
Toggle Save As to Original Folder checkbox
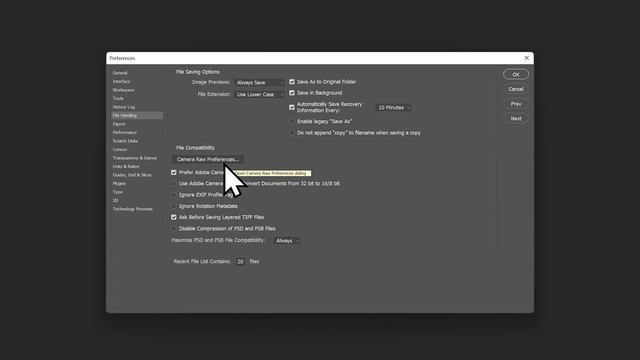pyautogui.click(x=292, y=82)
